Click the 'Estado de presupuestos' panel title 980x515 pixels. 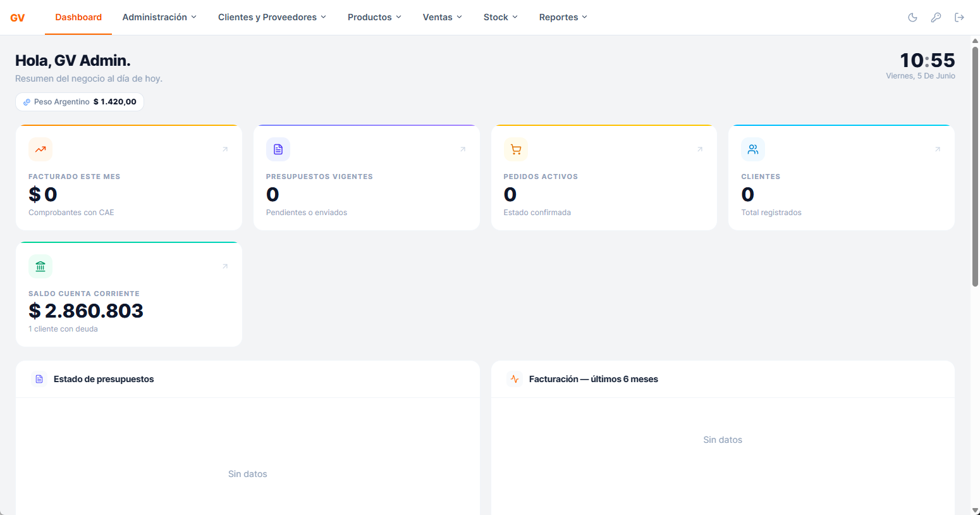point(104,379)
